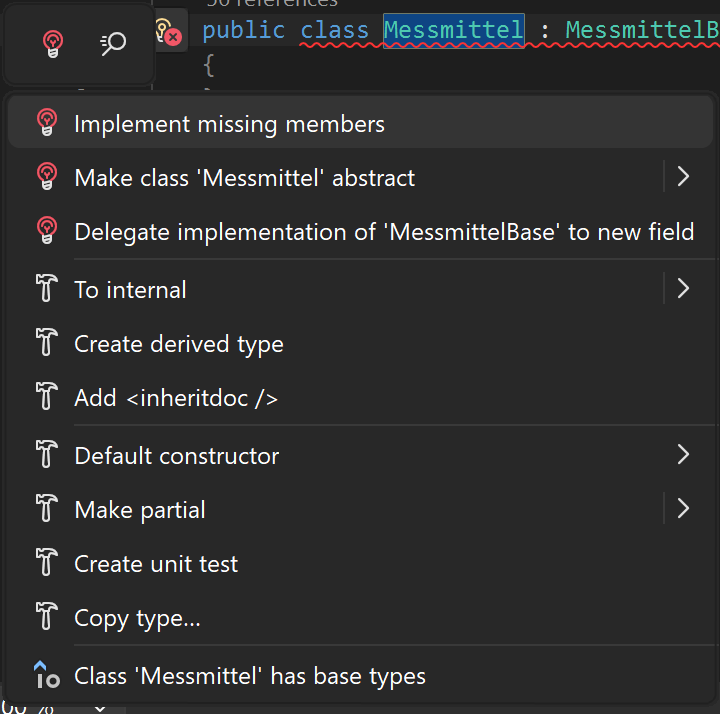The image size is (720, 714).
Task: Click the 'public' keyword in the code
Action: click(243, 30)
